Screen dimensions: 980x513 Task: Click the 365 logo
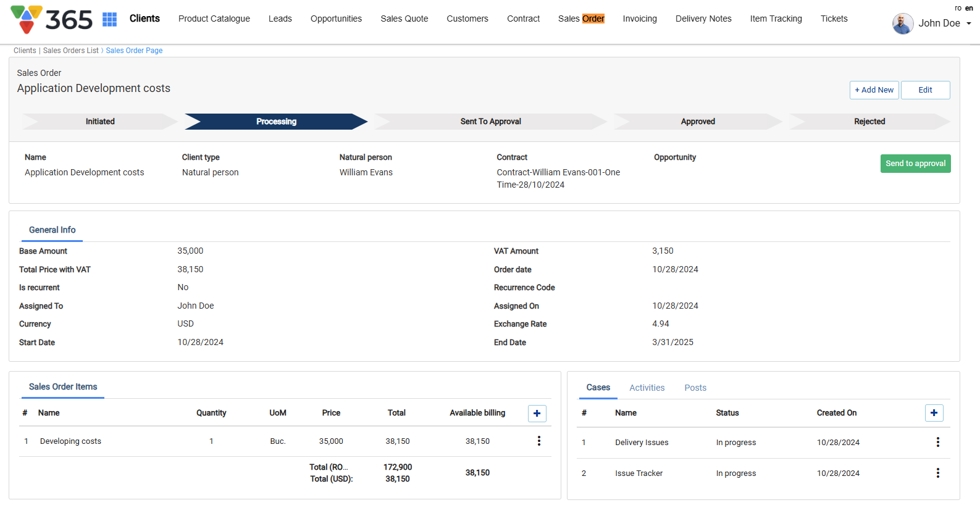[52, 20]
